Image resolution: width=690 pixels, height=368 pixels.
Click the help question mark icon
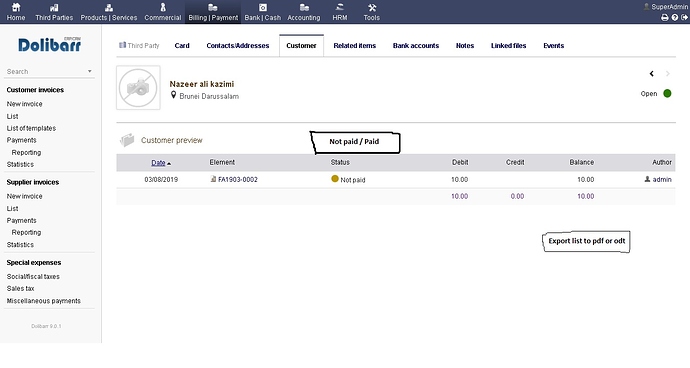pyautogui.click(x=675, y=18)
